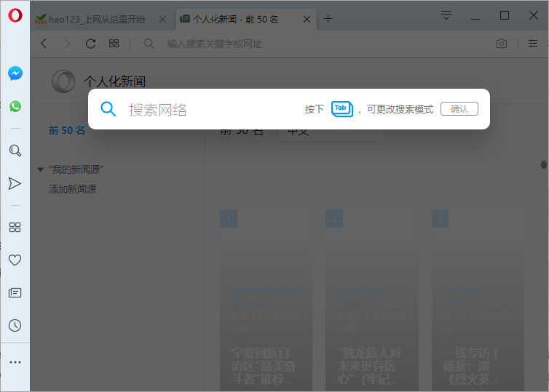Image resolution: width=549 pixels, height=392 pixels.
Task: Open Easy Setup sliders icon
Action: pos(533,44)
